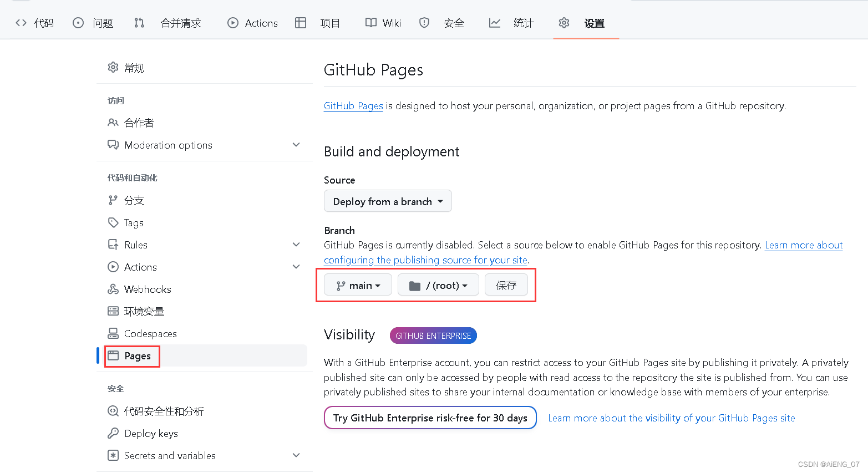
Task: Open the / (root) folder dropdown
Action: 438,285
